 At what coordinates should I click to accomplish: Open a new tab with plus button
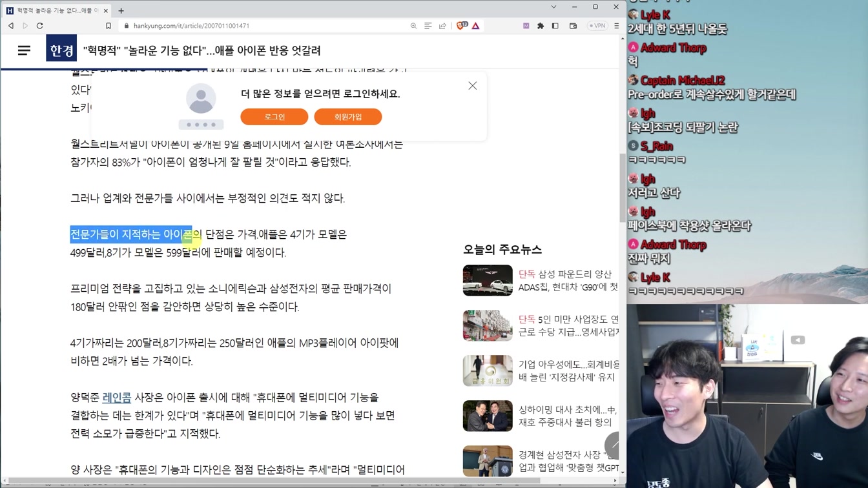point(121,10)
